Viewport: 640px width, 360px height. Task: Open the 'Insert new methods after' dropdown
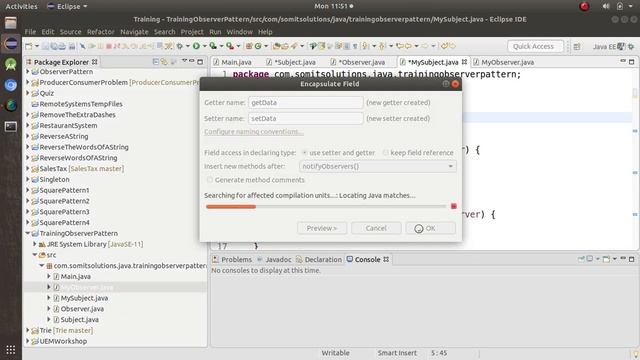coord(378,166)
